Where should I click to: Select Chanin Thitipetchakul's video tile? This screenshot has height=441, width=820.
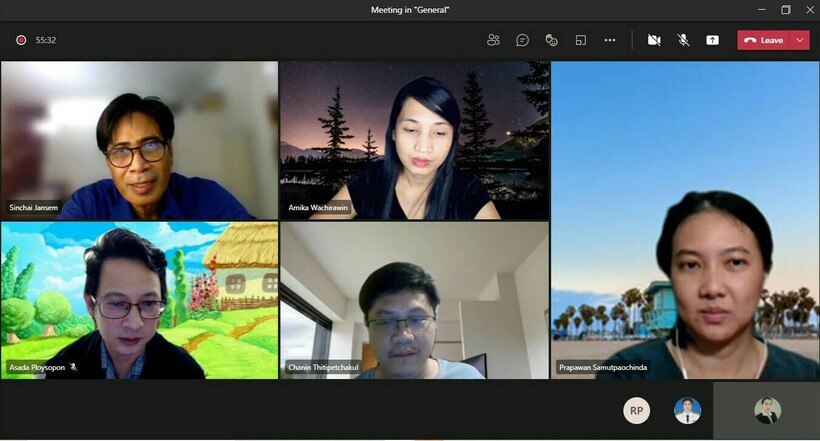(415, 300)
